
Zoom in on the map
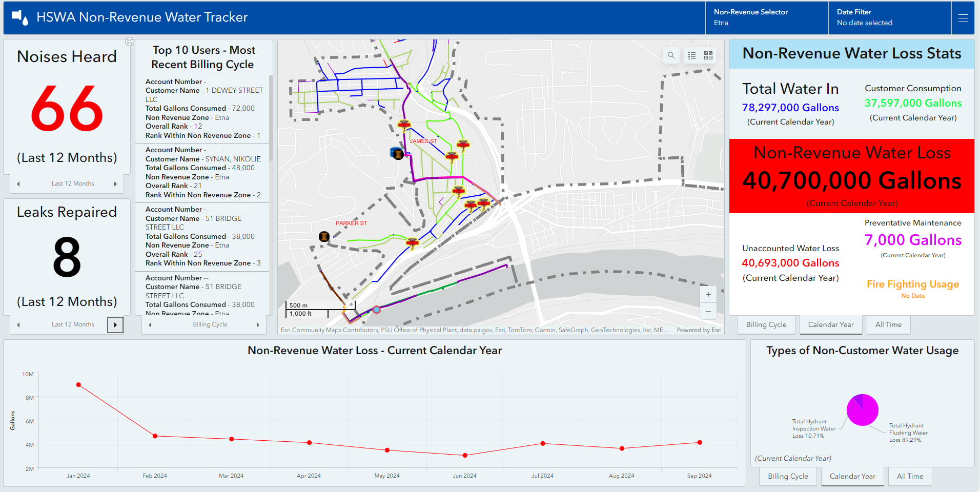708,294
